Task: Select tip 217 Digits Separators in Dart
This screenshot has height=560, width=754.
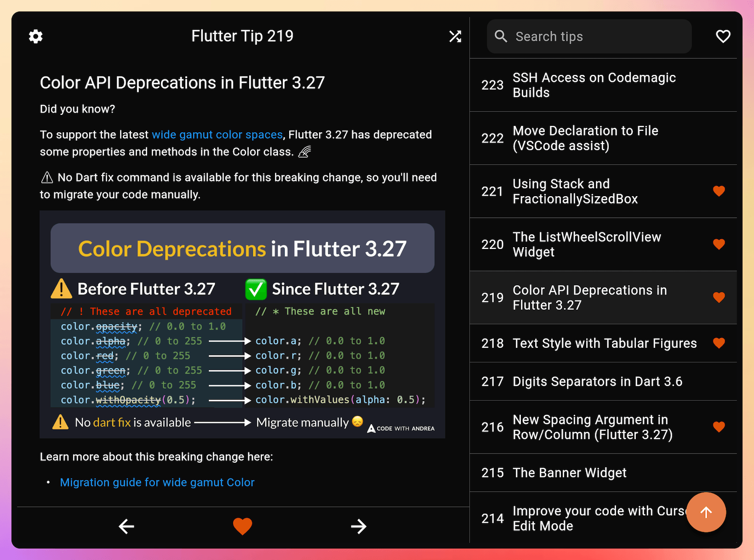Action: [x=597, y=381]
